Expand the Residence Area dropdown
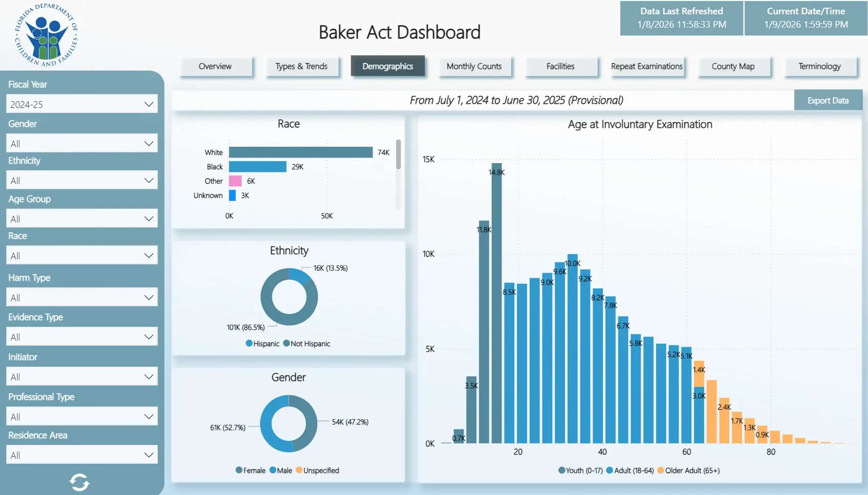This screenshot has height=495, width=868. [82, 455]
